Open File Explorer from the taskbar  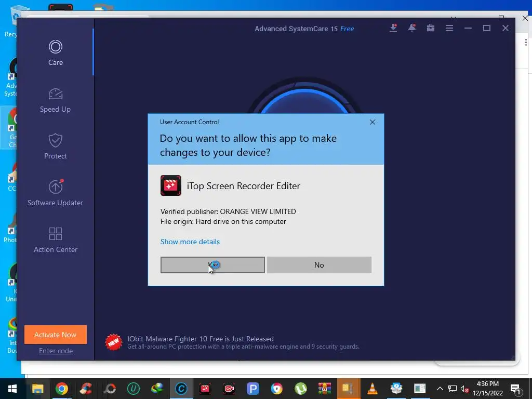[37, 389]
